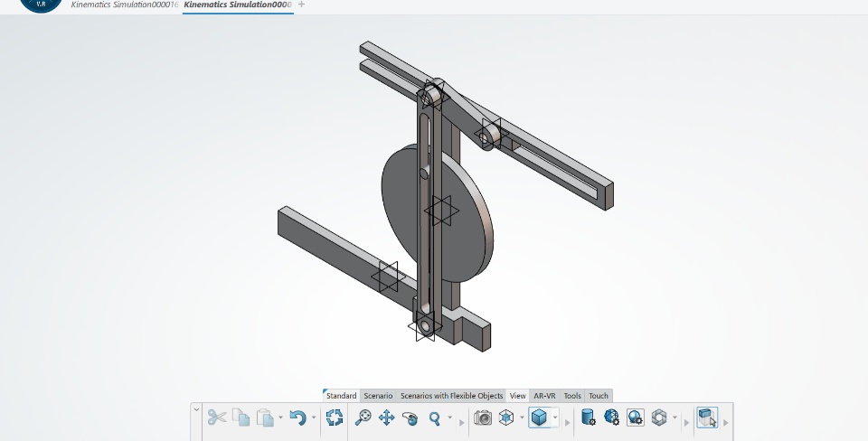Click the sphere with gear framed icon

pyautogui.click(x=636, y=418)
